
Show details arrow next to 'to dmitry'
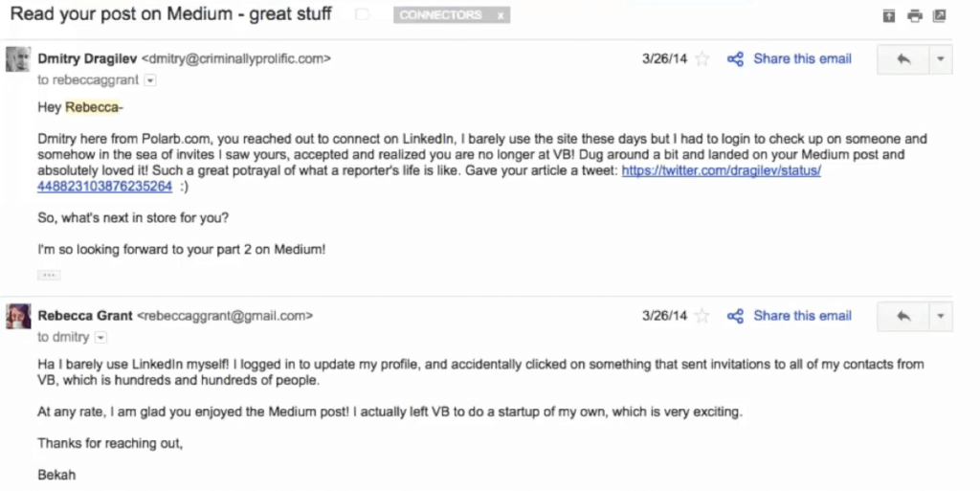[100, 338]
